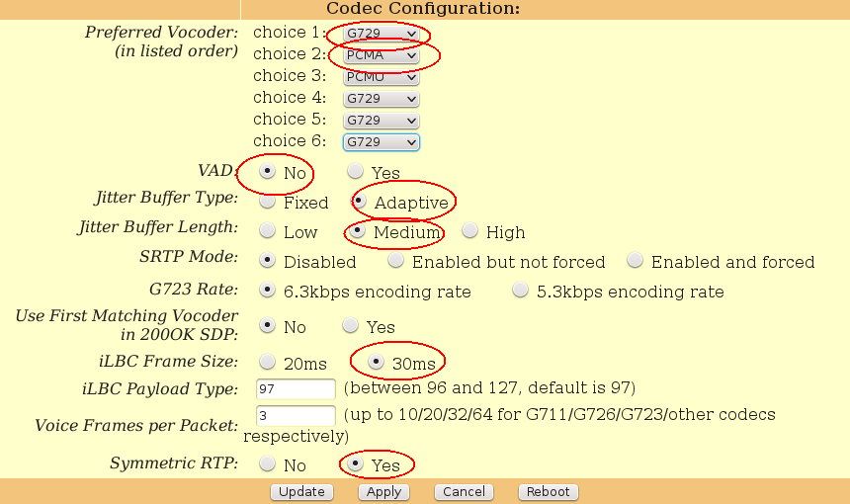The height and width of the screenshot is (504, 850).
Task: Expand the choice 3 vocoder dropdown
Action: (382, 78)
